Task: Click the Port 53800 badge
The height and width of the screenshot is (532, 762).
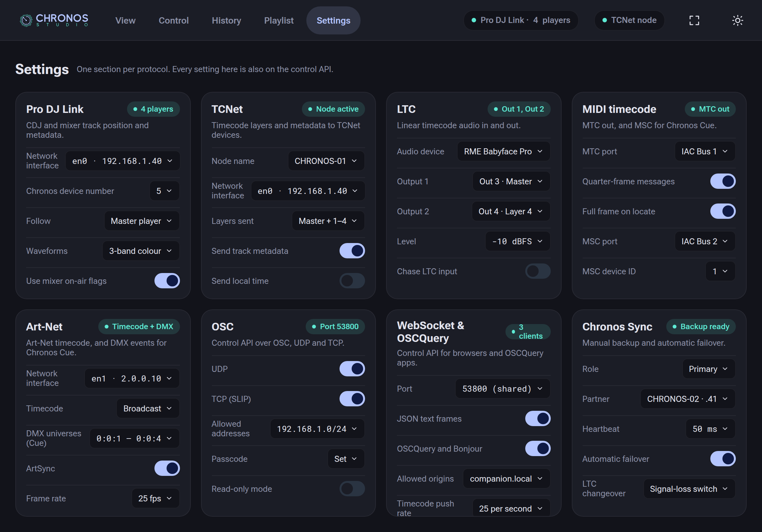Action: click(x=335, y=327)
